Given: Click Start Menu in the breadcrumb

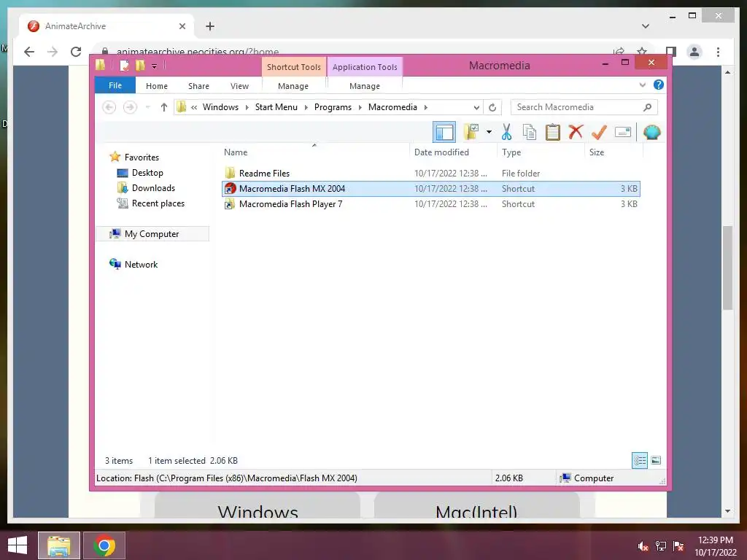Looking at the screenshot, I should pyautogui.click(x=276, y=107).
